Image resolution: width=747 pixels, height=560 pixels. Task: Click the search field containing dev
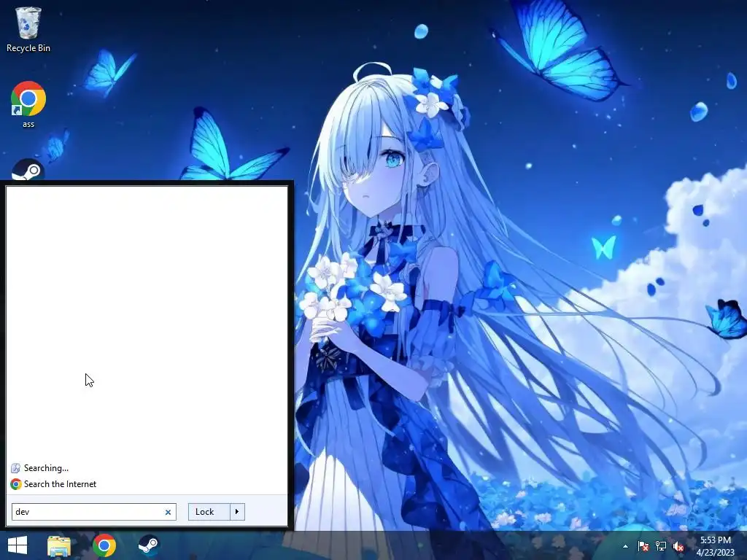94,512
